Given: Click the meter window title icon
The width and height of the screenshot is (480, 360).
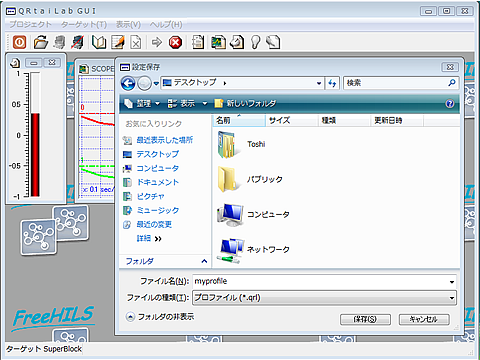Looking at the screenshot, I should (x=15, y=62).
